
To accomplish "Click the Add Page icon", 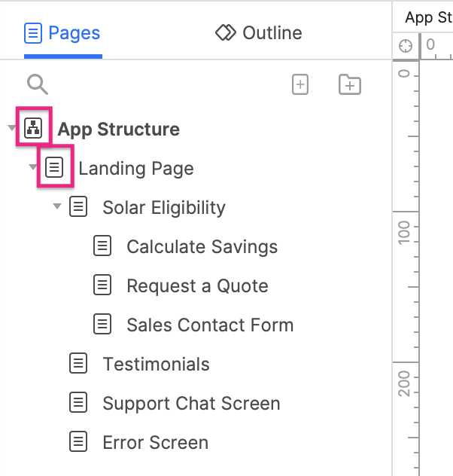I will pyautogui.click(x=300, y=85).
